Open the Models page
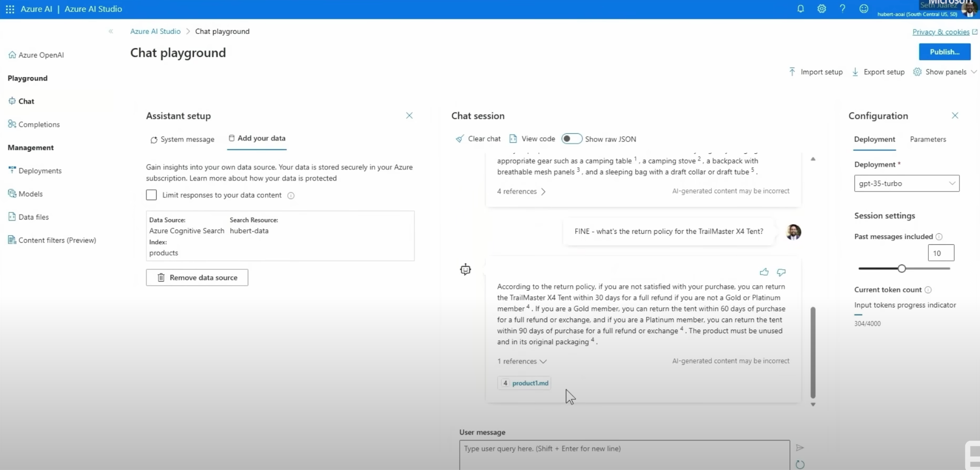Image resolution: width=980 pixels, height=470 pixels. coord(25,194)
